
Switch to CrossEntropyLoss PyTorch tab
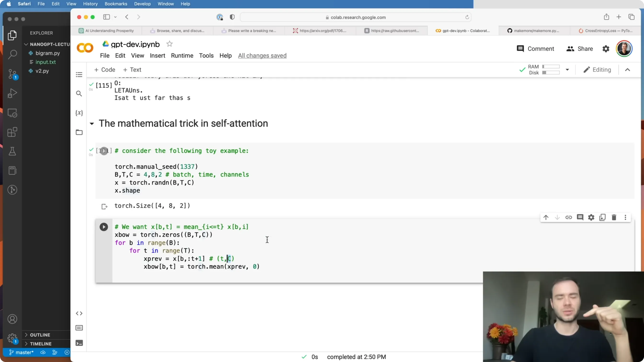606,31
